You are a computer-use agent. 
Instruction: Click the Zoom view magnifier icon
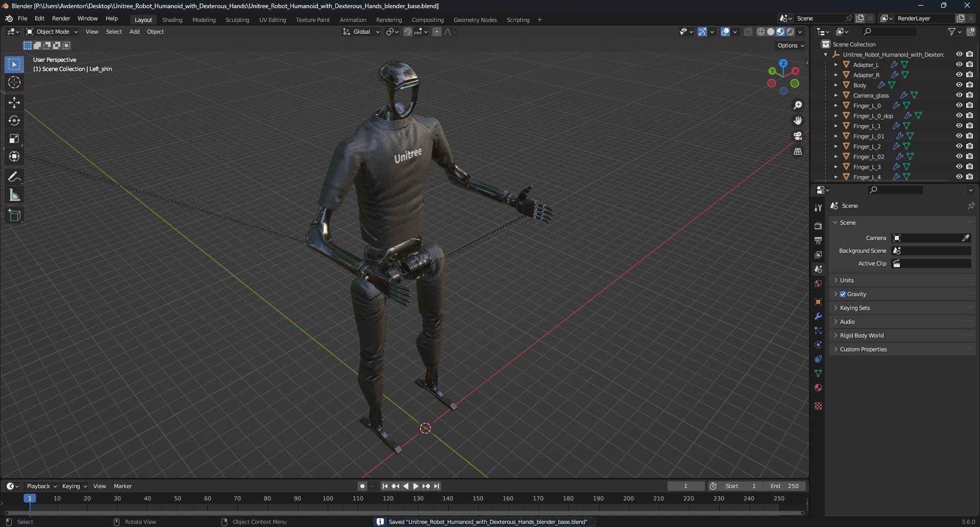pos(798,105)
